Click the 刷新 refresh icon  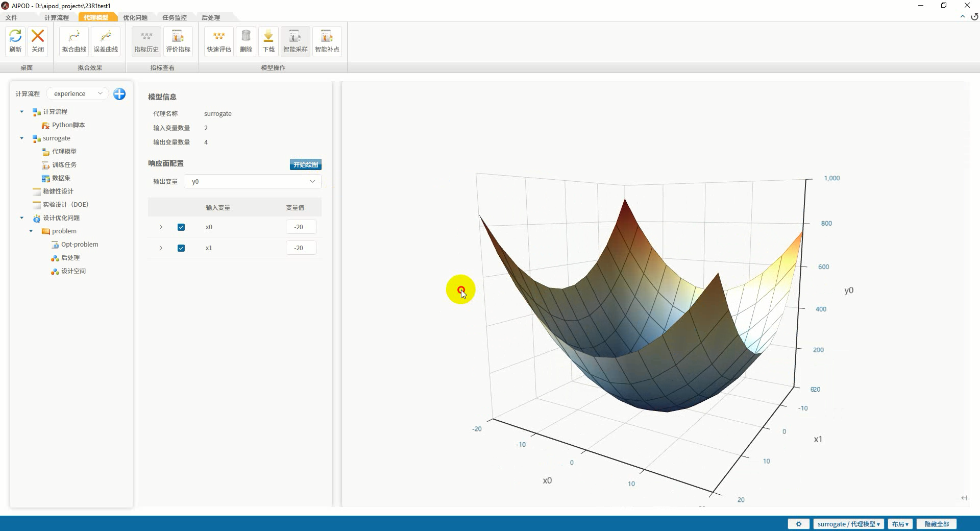(15, 41)
